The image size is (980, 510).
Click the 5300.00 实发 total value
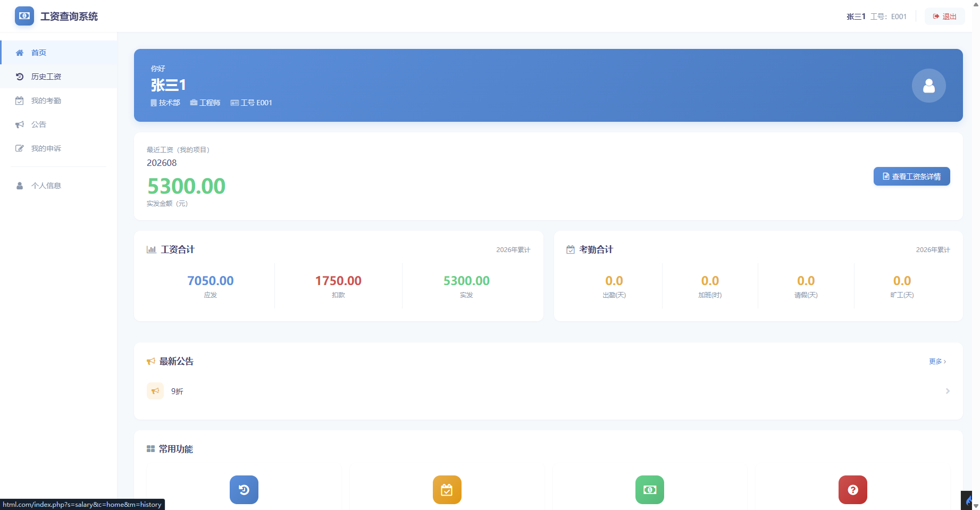466,281
